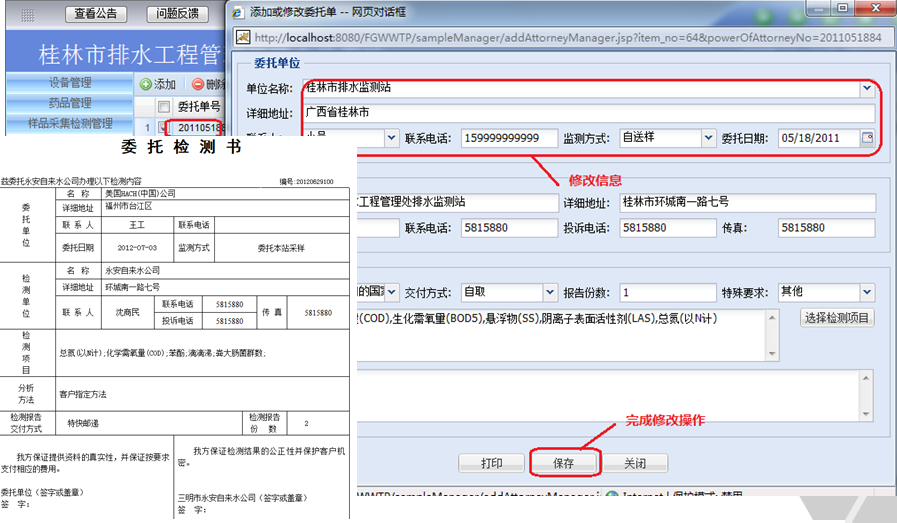Click 沈商民 contact name in the printed form
The image size is (897, 523).
[x=127, y=312]
